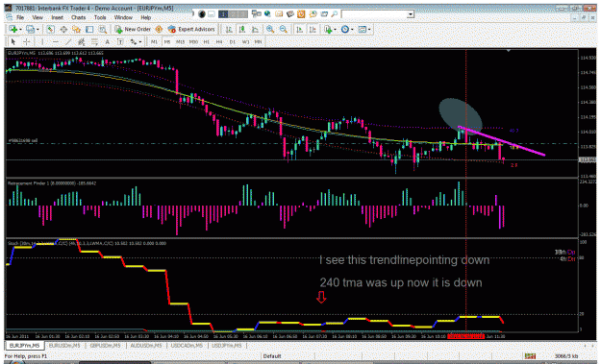Select the EURUSDm,M5 chart tab

pos(64,345)
